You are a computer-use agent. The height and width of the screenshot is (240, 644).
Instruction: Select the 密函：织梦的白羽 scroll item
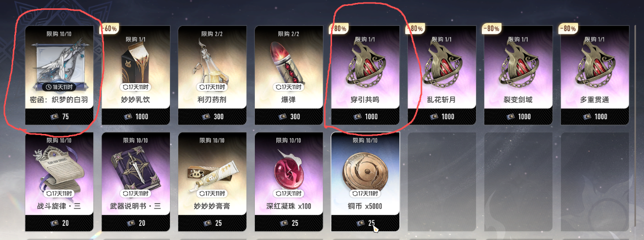[59, 75]
